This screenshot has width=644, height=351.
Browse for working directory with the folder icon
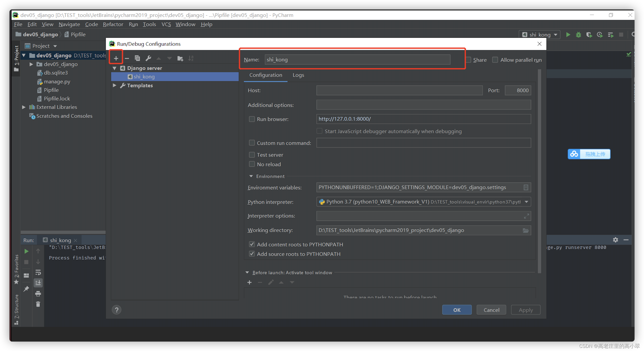tap(525, 230)
